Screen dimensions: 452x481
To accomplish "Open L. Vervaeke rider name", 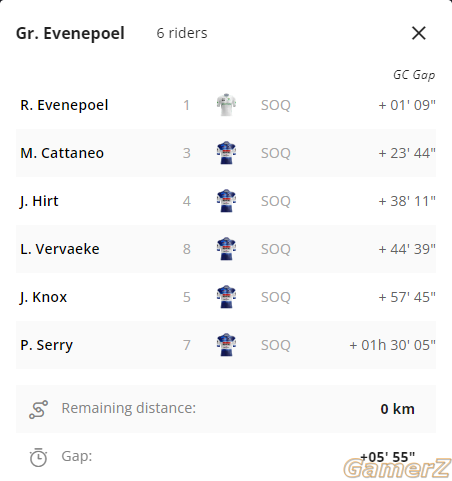I will pyautogui.click(x=60, y=249).
